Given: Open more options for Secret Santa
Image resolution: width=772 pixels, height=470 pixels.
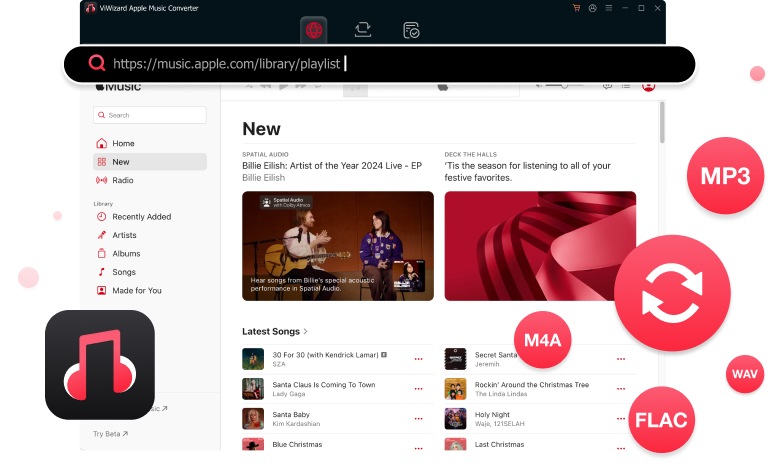Looking at the screenshot, I should pos(621,359).
